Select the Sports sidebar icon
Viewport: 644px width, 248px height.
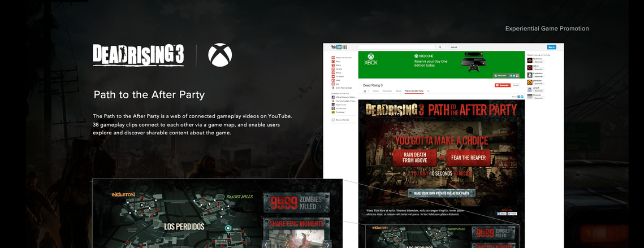333,66
